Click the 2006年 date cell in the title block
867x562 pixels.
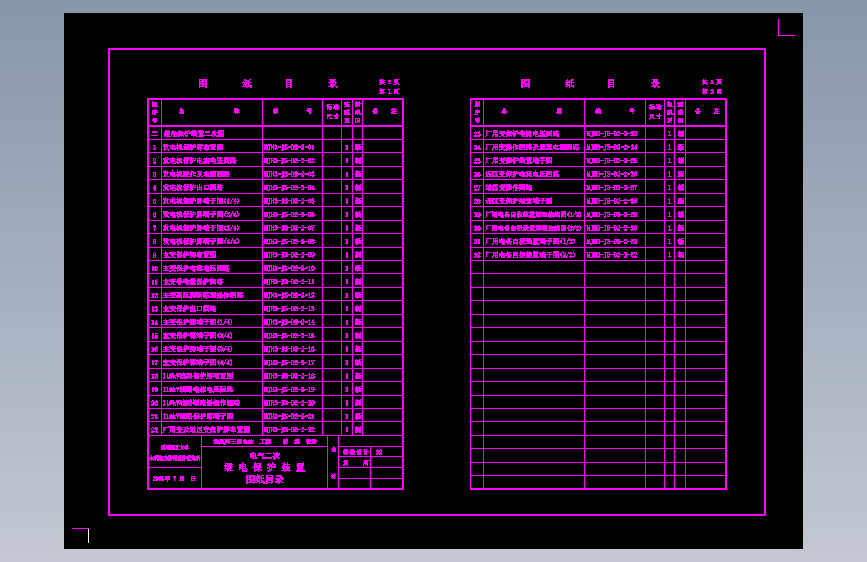[x=174, y=478]
